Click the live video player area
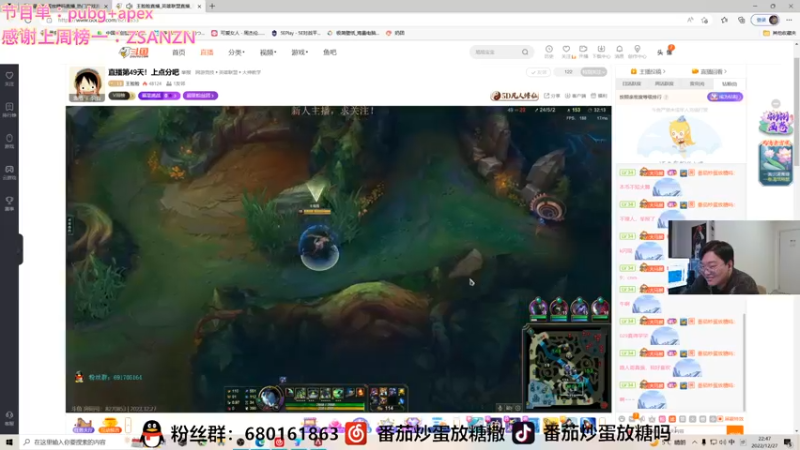800x450 pixels. coord(338,259)
